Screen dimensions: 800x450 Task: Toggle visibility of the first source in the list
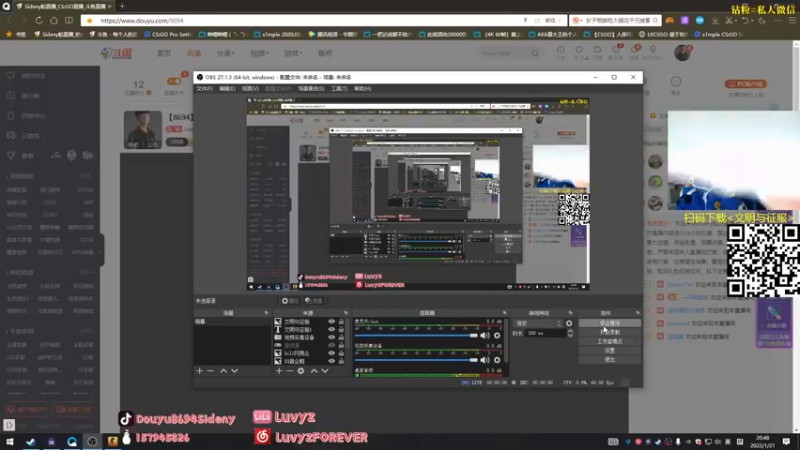coord(332,322)
